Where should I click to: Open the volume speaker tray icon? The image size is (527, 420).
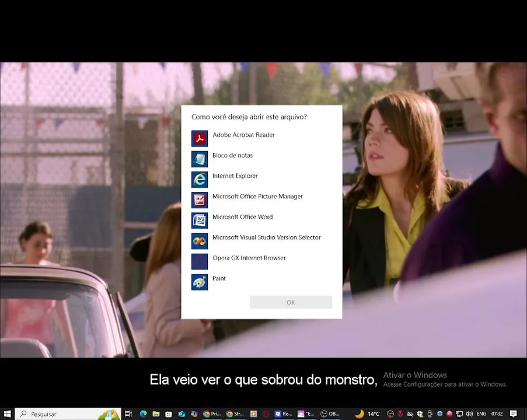point(469,414)
